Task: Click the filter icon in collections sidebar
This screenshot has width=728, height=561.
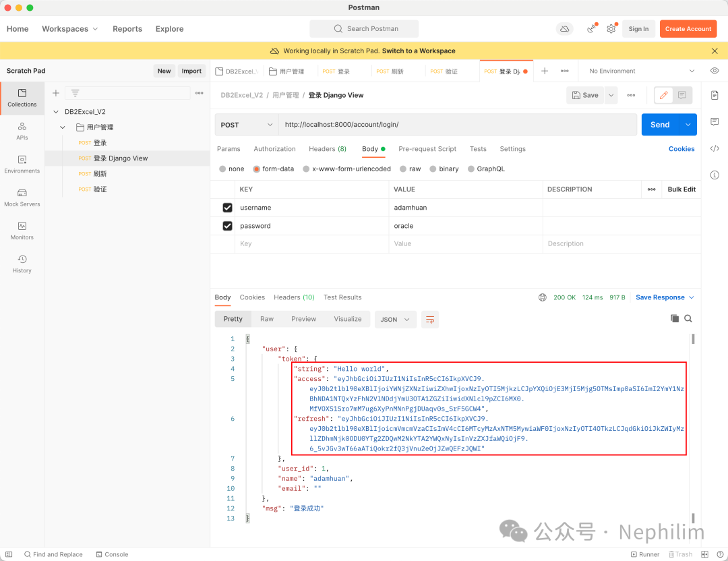Action: coord(75,93)
